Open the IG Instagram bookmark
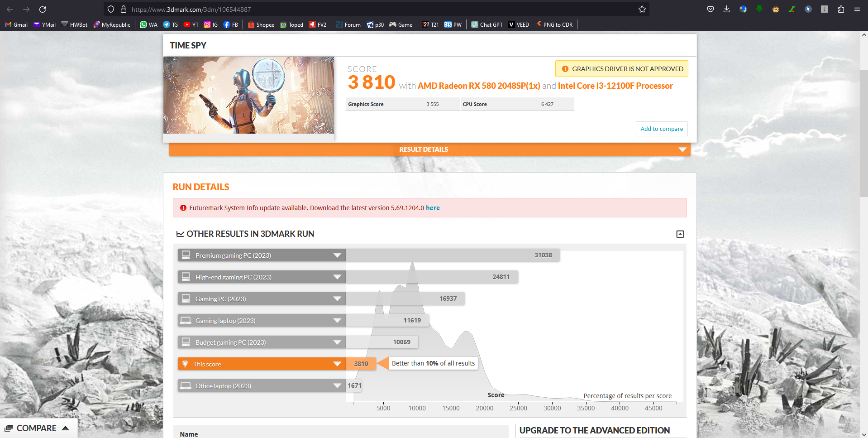868x438 pixels. click(x=211, y=24)
